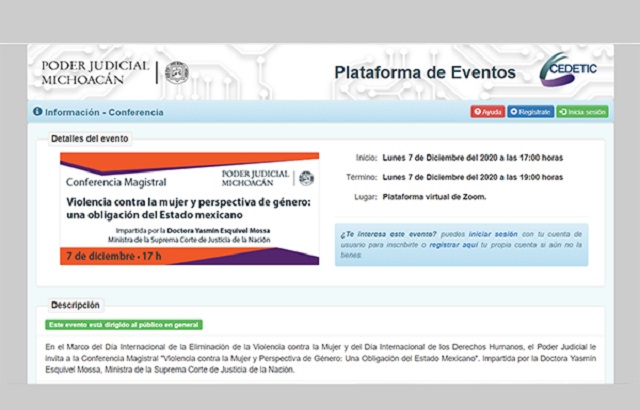The image size is (640, 410).
Task: Click the blue info icon beside Información
Action: click(37, 112)
